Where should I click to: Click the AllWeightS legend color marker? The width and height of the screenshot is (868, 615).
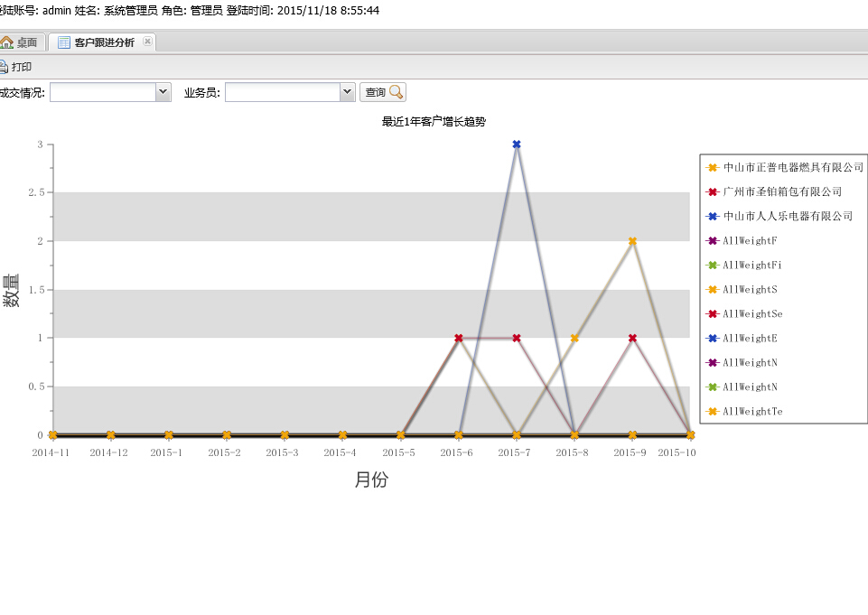tap(713, 290)
